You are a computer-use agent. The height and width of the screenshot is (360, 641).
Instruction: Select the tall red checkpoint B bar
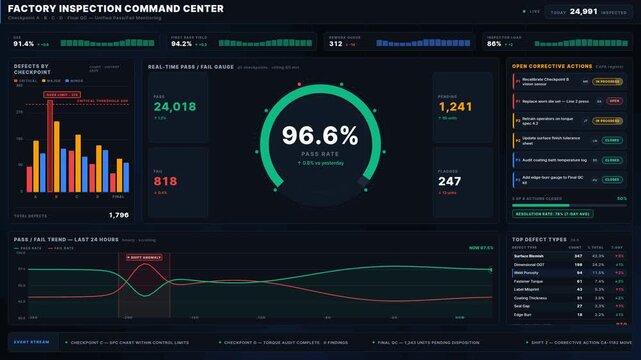tap(50, 146)
